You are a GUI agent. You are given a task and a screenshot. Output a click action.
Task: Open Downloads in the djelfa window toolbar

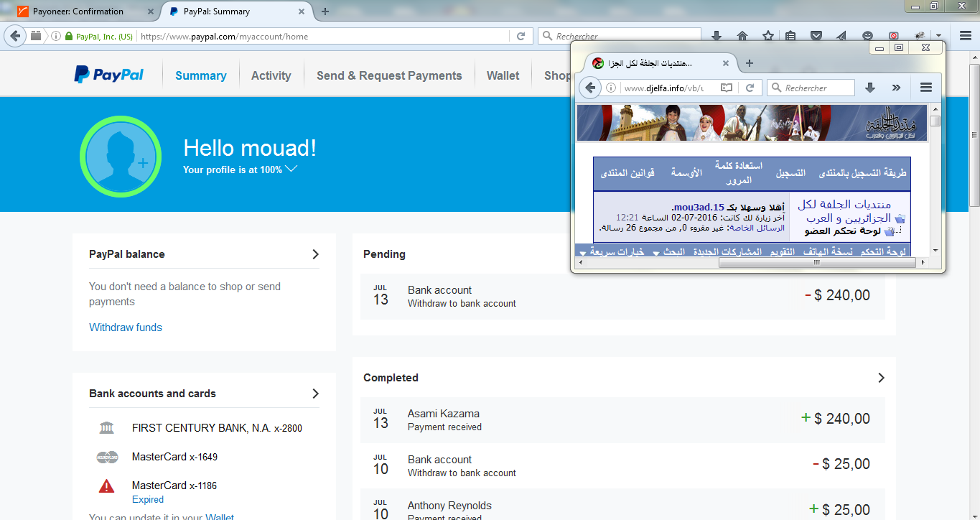pos(870,88)
